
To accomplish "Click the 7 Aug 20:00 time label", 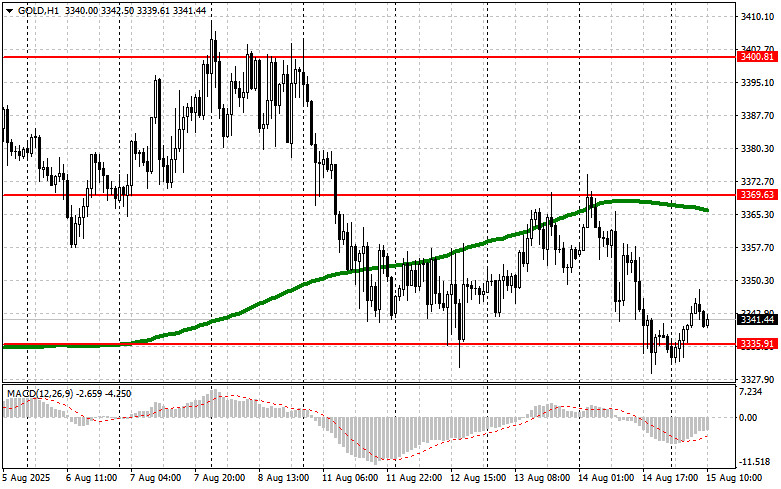I will click(x=220, y=478).
